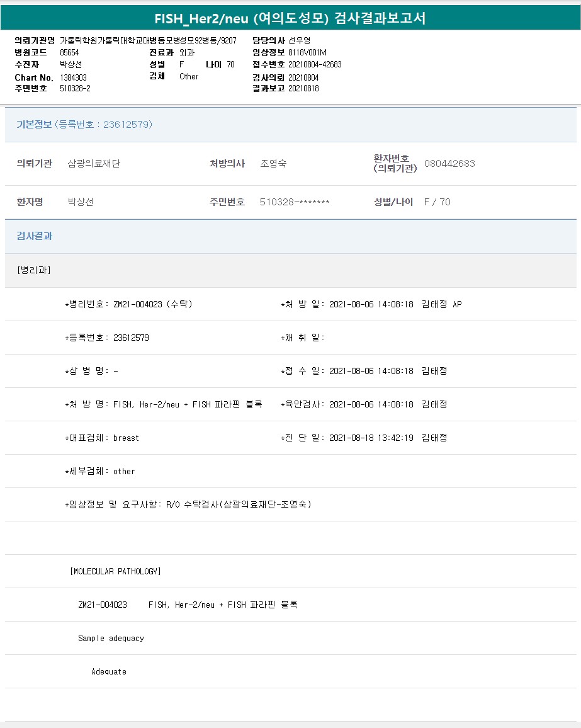This screenshot has height=728, width=581.
Task: Select hospital code value '85654'
Action: tap(69, 52)
